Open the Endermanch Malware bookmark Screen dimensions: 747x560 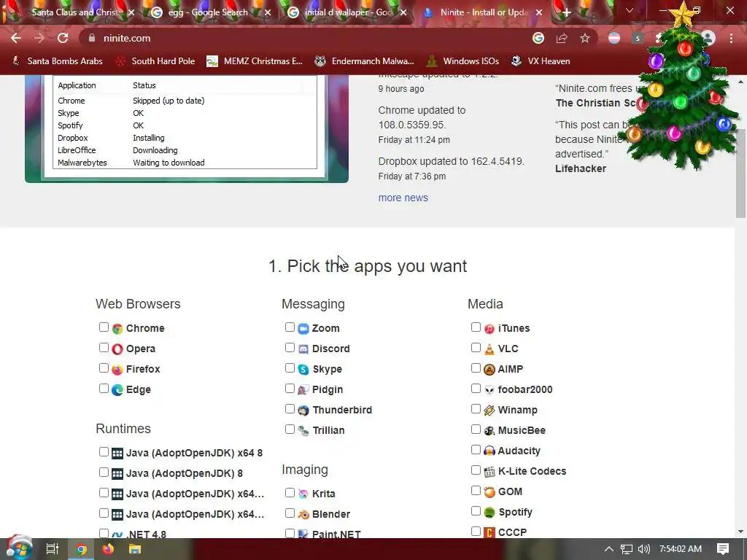coord(365,61)
